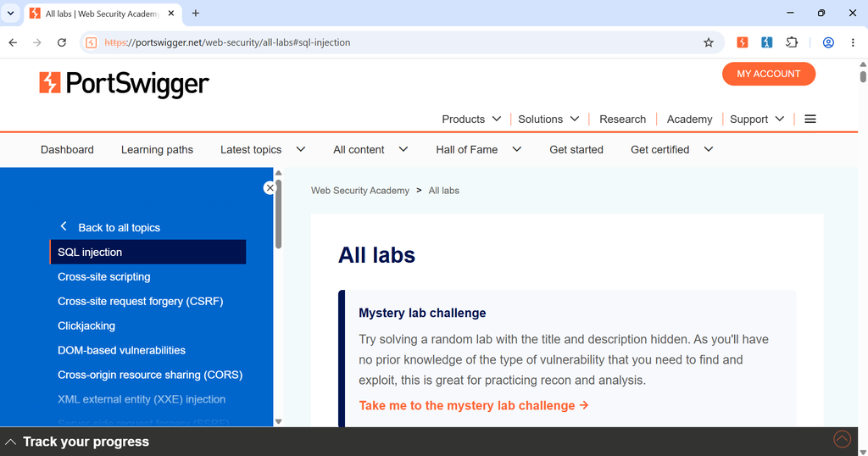This screenshot has width=868, height=456.
Task: Select SQL injection in sidebar
Action: pyautogui.click(x=147, y=252)
